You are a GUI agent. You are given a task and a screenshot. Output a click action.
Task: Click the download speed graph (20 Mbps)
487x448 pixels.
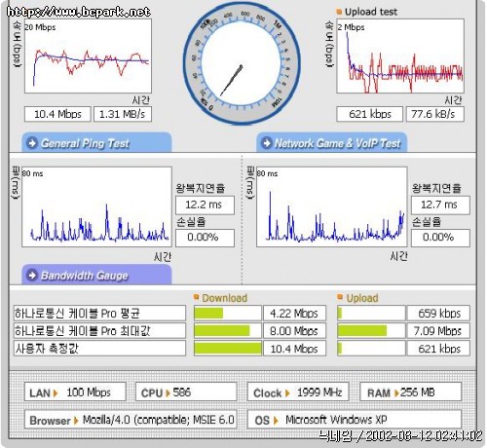pos(88,56)
